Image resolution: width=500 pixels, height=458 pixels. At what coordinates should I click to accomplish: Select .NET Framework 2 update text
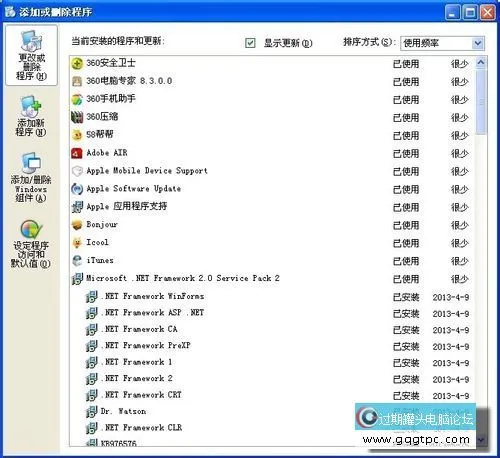point(137,378)
